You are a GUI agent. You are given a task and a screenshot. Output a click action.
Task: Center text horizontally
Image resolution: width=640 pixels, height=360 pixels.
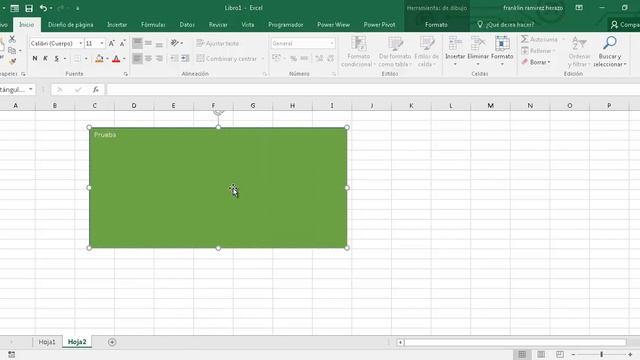click(148, 59)
